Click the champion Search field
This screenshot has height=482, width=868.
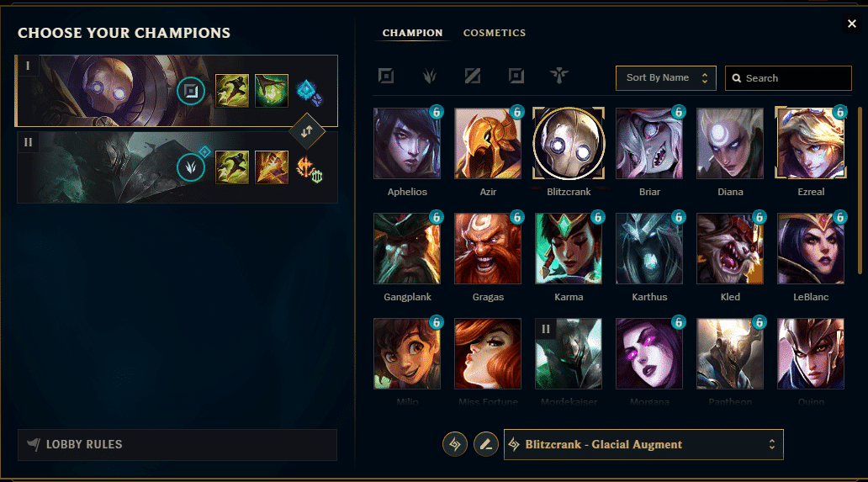pos(788,78)
